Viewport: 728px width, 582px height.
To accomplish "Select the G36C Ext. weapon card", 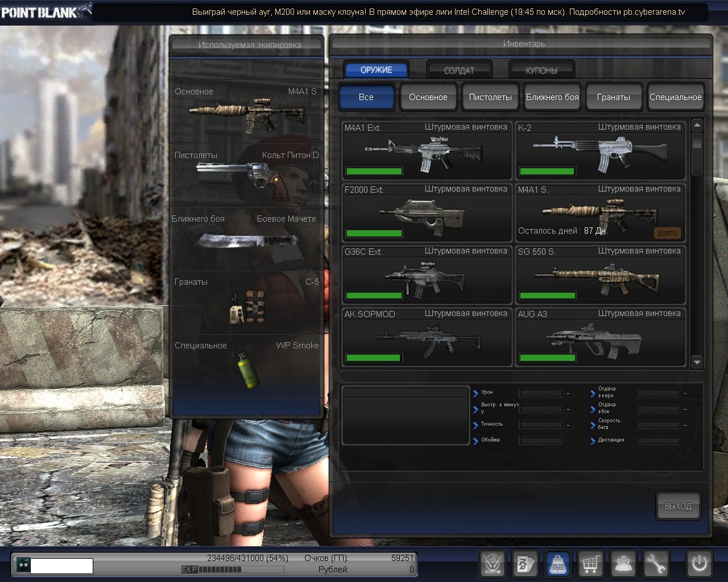I will pos(427,275).
